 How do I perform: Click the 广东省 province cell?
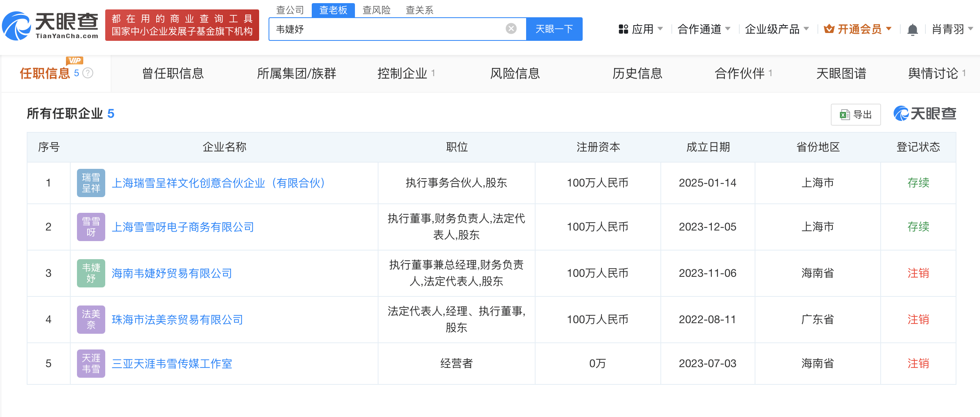[817, 320]
